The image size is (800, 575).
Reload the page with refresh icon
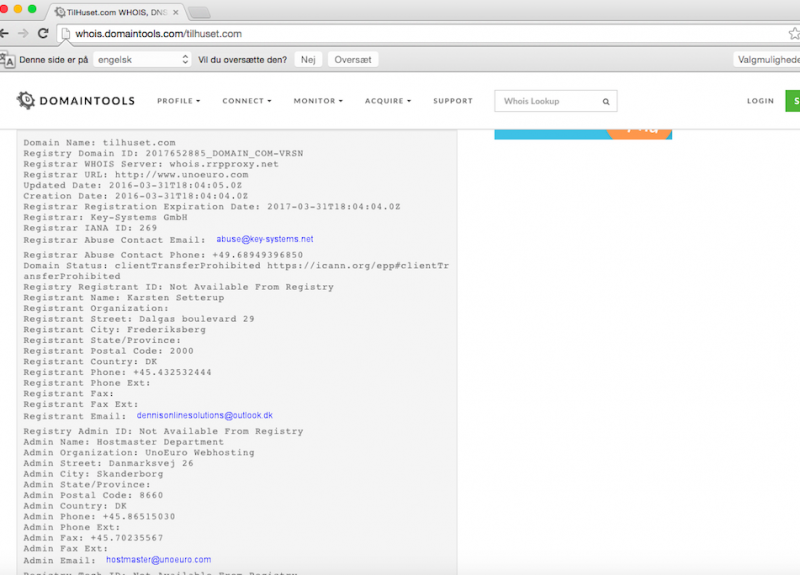coord(43,34)
